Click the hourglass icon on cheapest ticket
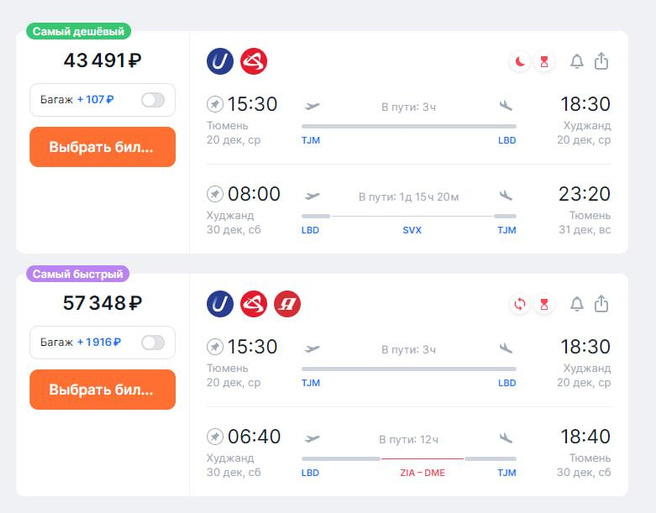The width and height of the screenshot is (656, 513). [544, 62]
